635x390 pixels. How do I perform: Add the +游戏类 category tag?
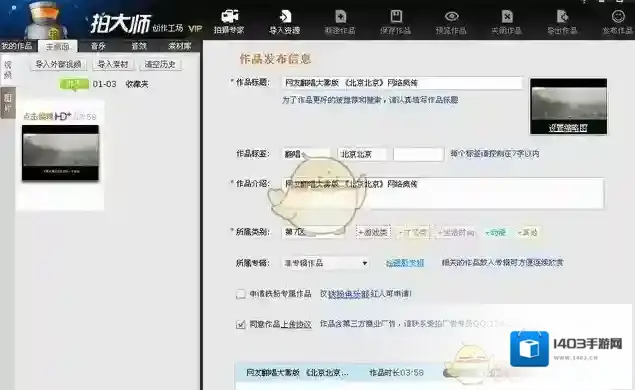coord(373,232)
